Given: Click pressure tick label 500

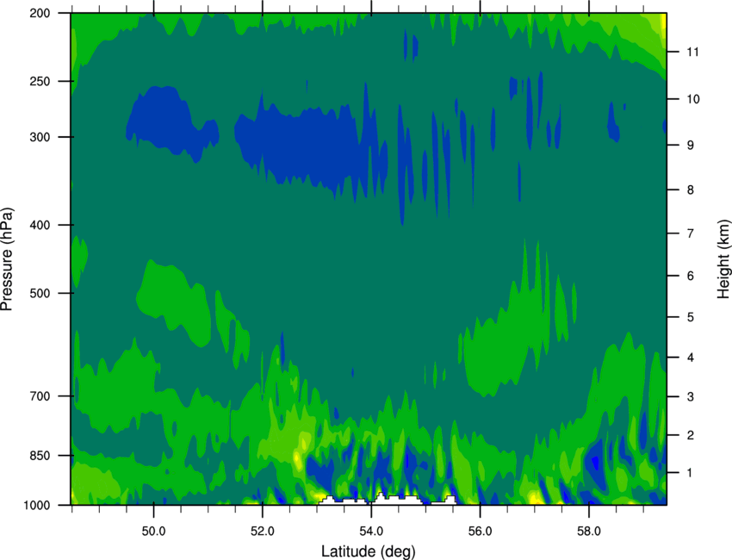Looking at the screenshot, I should click(x=40, y=293).
